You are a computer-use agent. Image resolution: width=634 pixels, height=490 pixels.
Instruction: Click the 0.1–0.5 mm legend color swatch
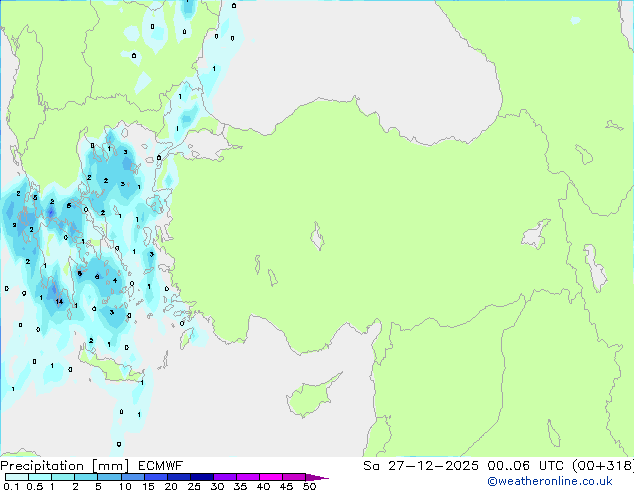click(17, 477)
